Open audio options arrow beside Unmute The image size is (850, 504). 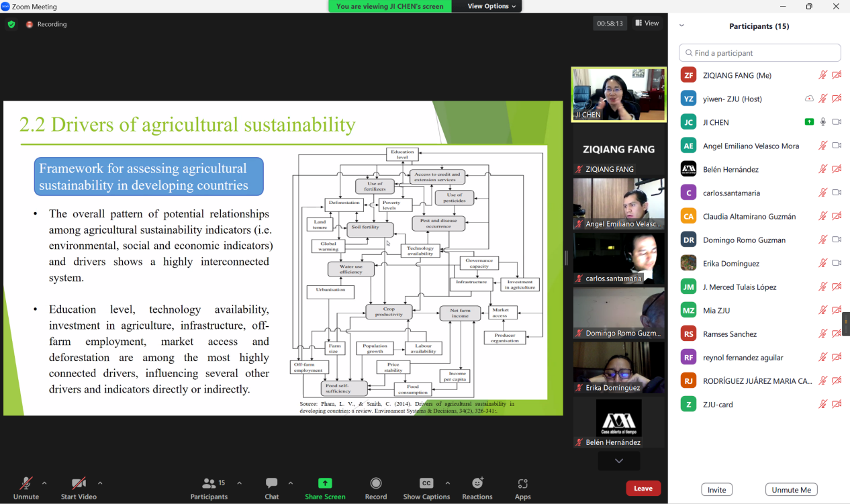click(x=44, y=483)
